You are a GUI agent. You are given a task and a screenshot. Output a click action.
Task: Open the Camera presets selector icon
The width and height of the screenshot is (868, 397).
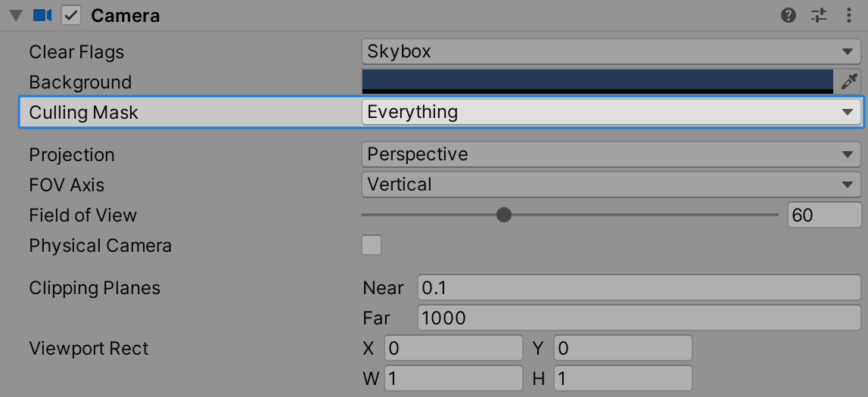pos(819,15)
